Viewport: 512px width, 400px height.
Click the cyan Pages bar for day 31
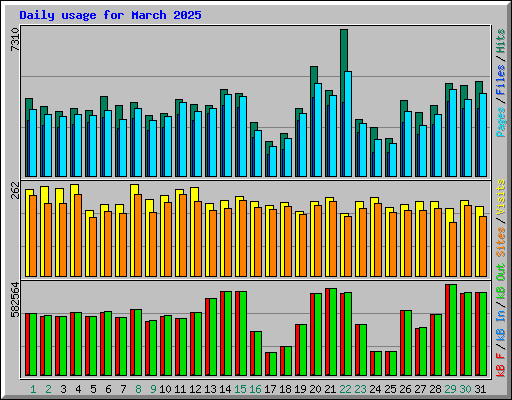point(483,135)
